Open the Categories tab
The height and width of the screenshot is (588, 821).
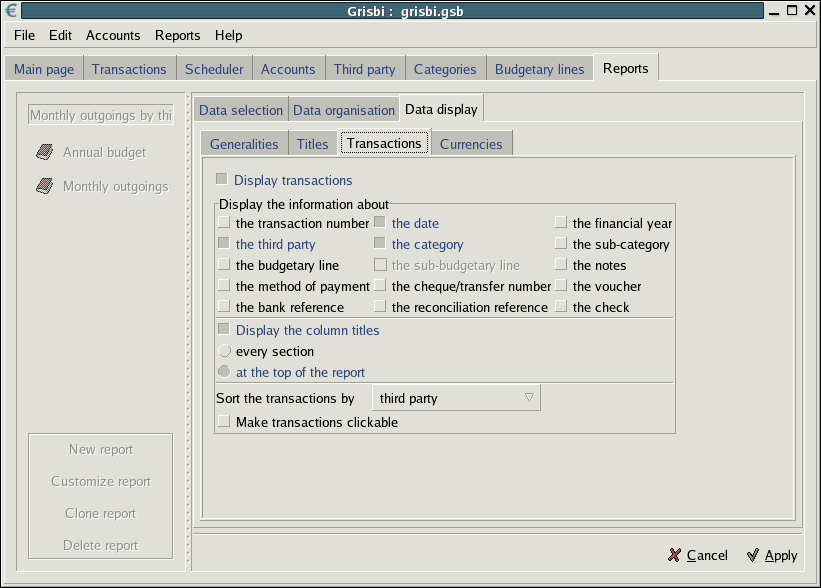pyautogui.click(x=445, y=69)
